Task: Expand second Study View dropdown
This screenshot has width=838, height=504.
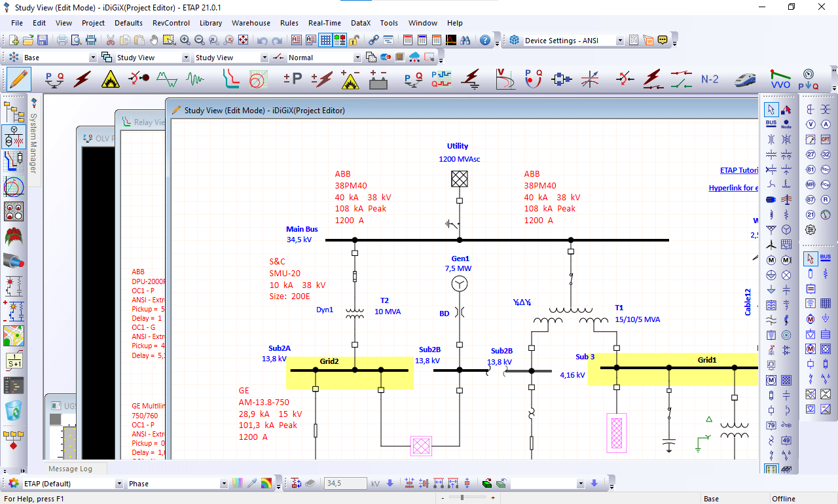Action: click(x=264, y=58)
